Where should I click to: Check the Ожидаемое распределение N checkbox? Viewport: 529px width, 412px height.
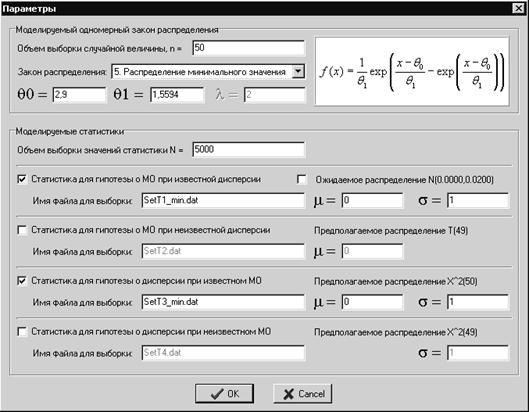[302, 179]
